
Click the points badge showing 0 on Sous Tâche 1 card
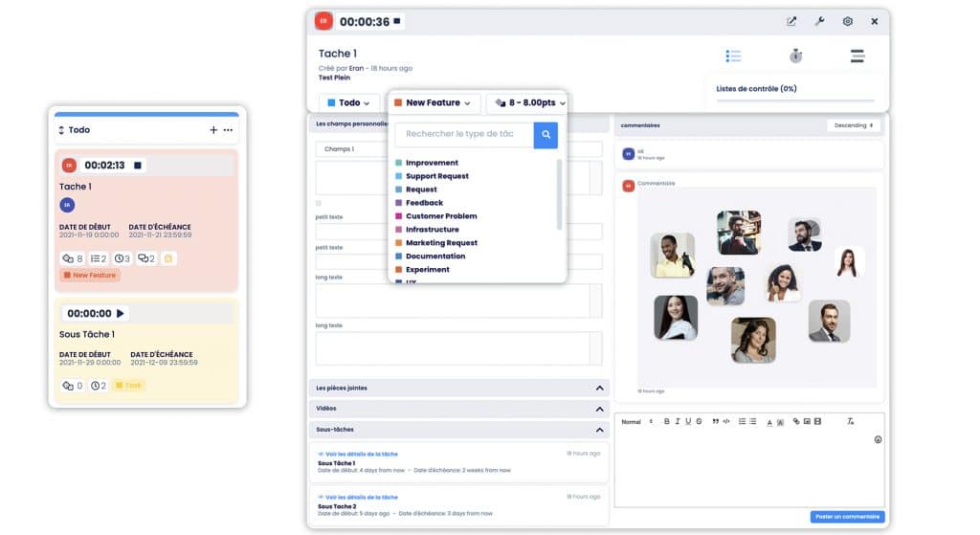tap(73, 386)
